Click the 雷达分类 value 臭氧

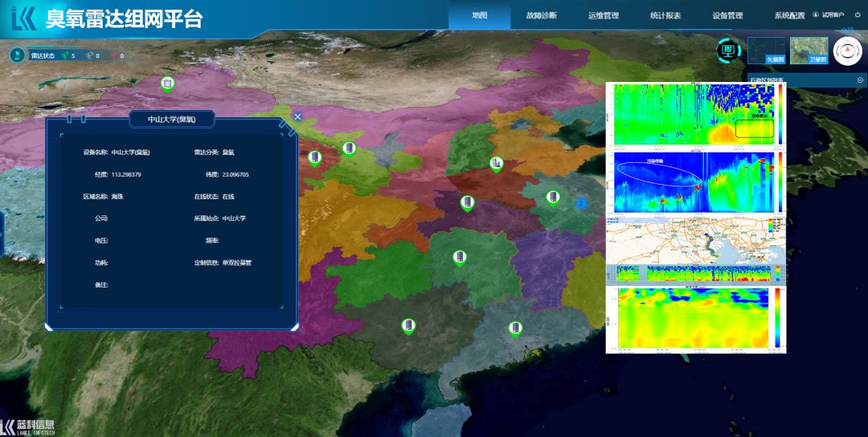click(228, 152)
